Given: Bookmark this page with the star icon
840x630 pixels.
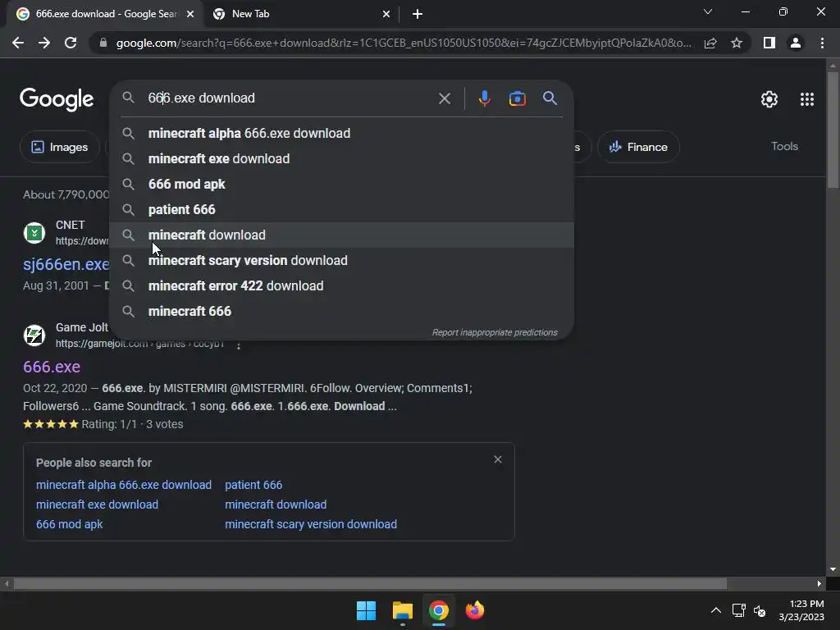Looking at the screenshot, I should coord(737,43).
